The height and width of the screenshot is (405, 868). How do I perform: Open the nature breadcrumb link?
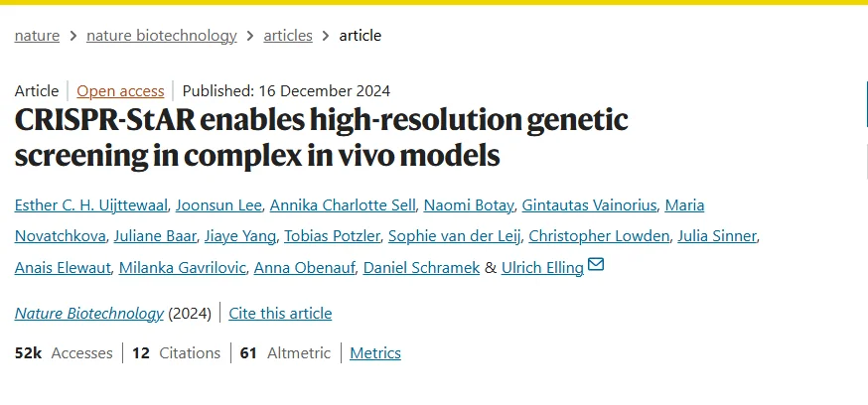(38, 36)
